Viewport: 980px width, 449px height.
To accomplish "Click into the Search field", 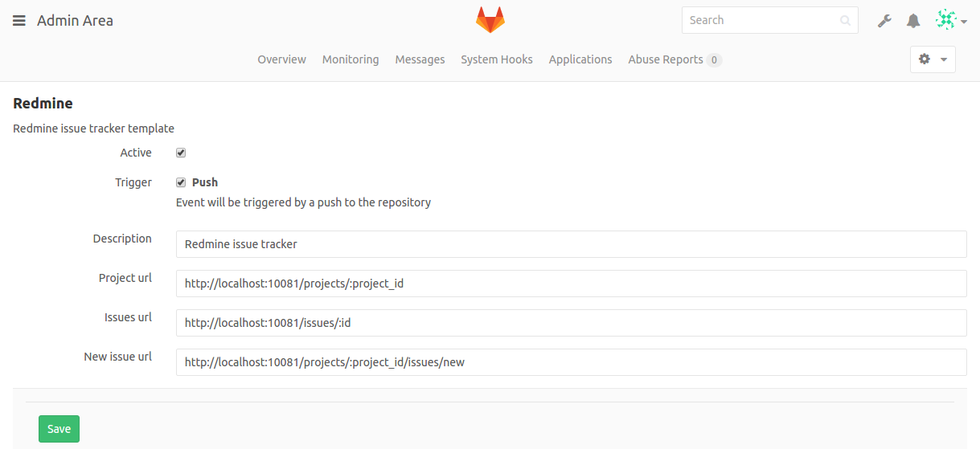I will (x=770, y=20).
